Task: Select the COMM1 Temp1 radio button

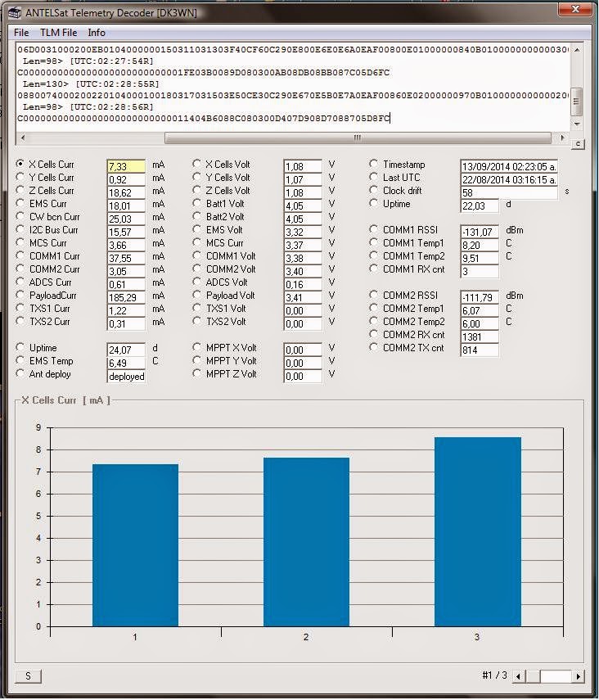Action: pyautogui.click(x=374, y=242)
